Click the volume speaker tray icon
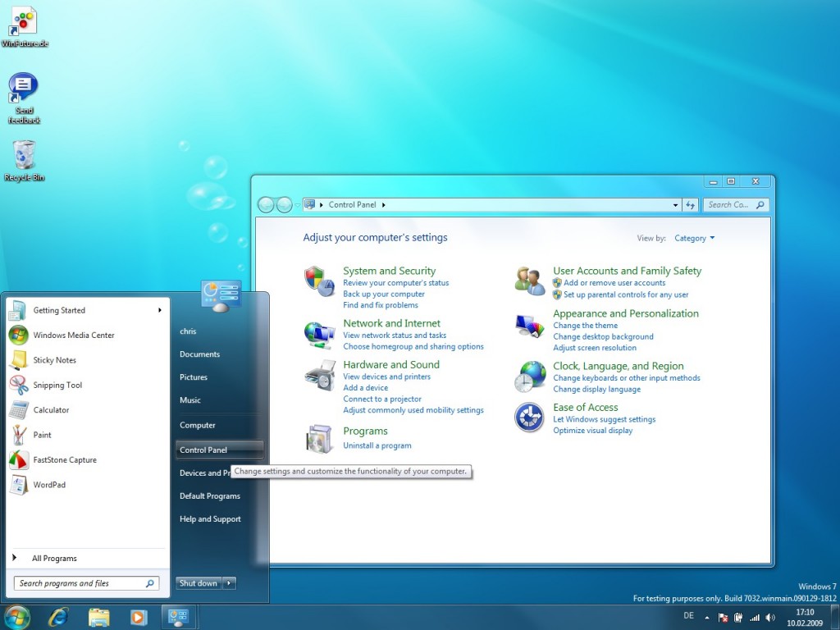Screen dimensions: 840x630 coord(770,618)
